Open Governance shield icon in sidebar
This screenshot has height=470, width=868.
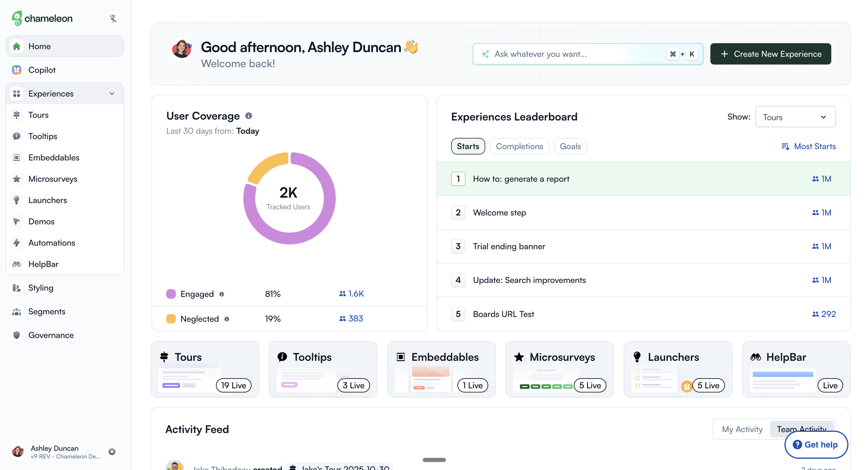point(17,335)
